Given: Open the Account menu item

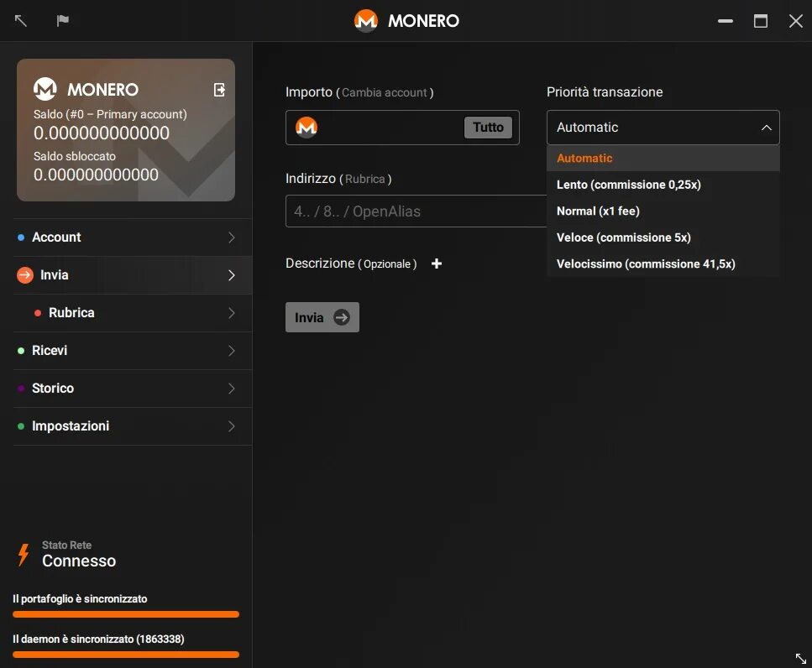Looking at the screenshot, I should (133, 237).
